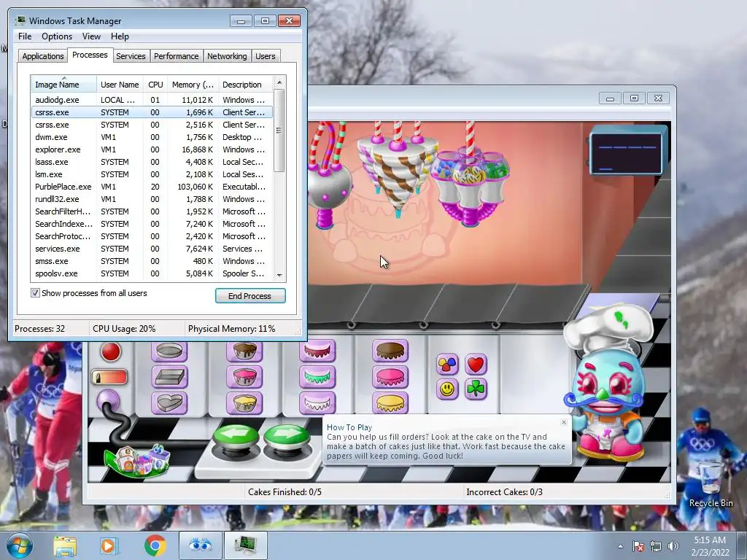Select the yellow icing topping
747x560 pixels.
(x=390, y=402)
